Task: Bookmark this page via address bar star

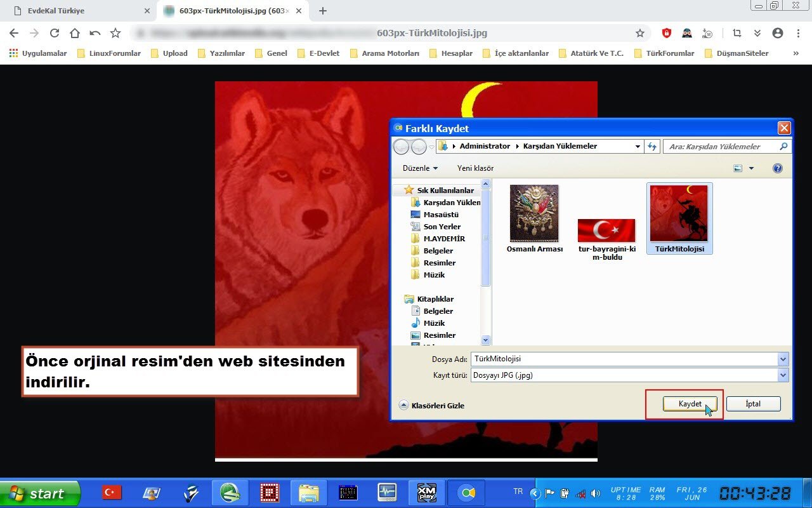Action: click(640, 33)
